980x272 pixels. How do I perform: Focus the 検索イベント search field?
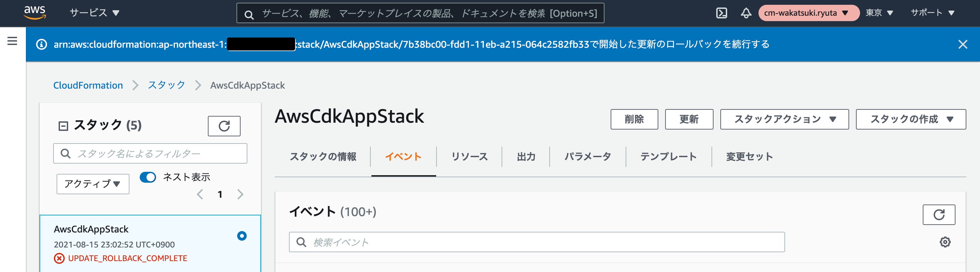[536, 242]
